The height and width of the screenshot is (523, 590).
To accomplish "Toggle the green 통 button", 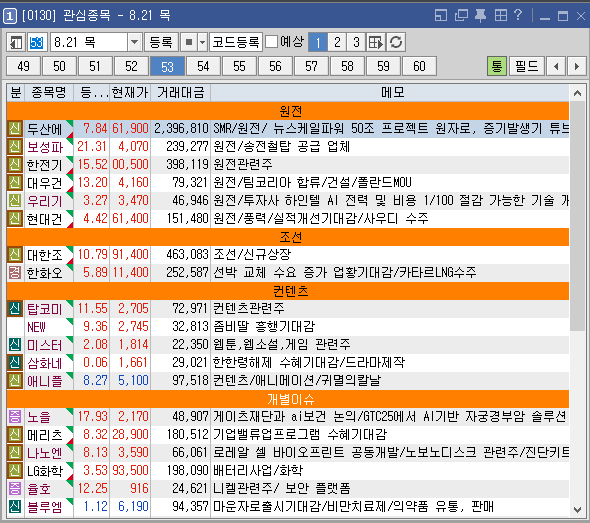I will coord(497,66).
